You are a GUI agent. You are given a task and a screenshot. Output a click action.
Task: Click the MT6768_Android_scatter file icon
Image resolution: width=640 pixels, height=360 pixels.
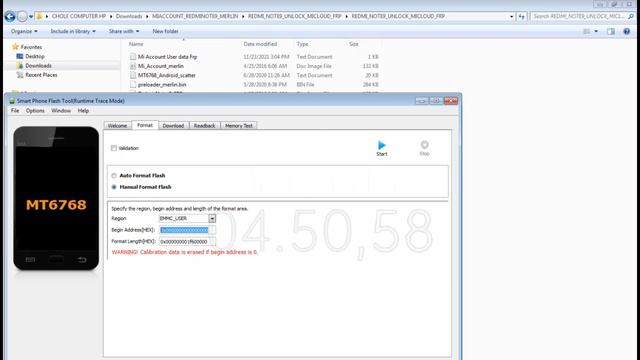click(133, 75)
